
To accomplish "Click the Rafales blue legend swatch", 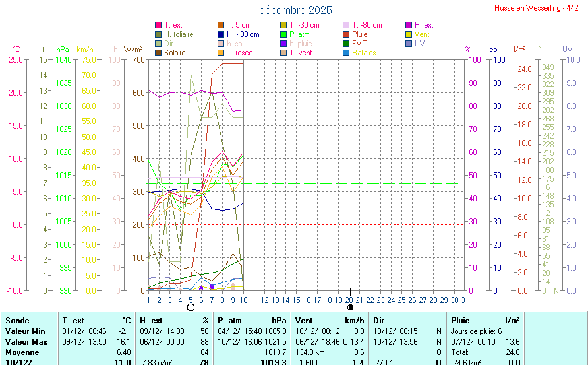I will [346, 53].
